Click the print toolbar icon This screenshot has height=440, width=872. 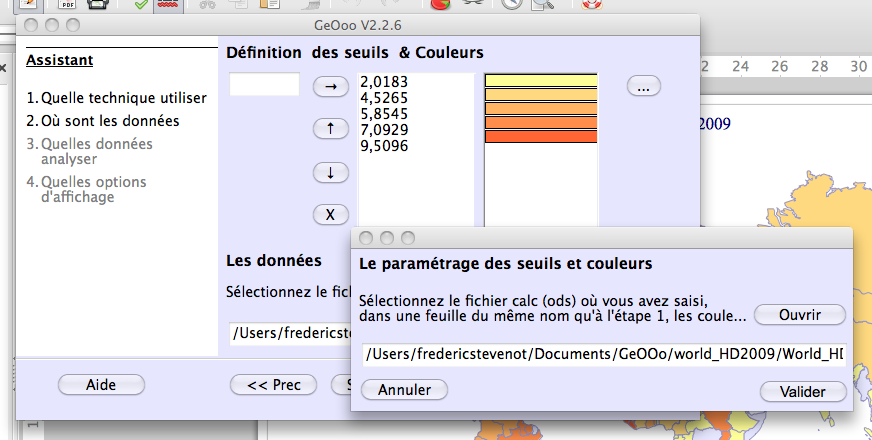pos(97,4)
